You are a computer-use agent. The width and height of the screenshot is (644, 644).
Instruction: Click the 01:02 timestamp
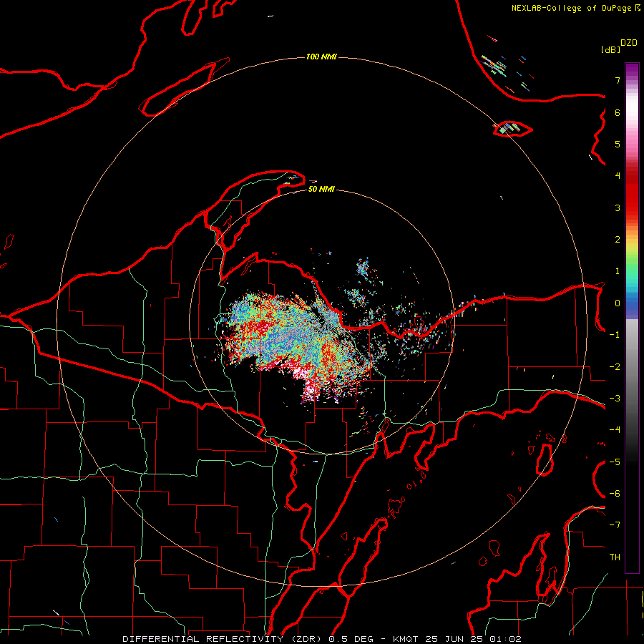pos(506,639)
